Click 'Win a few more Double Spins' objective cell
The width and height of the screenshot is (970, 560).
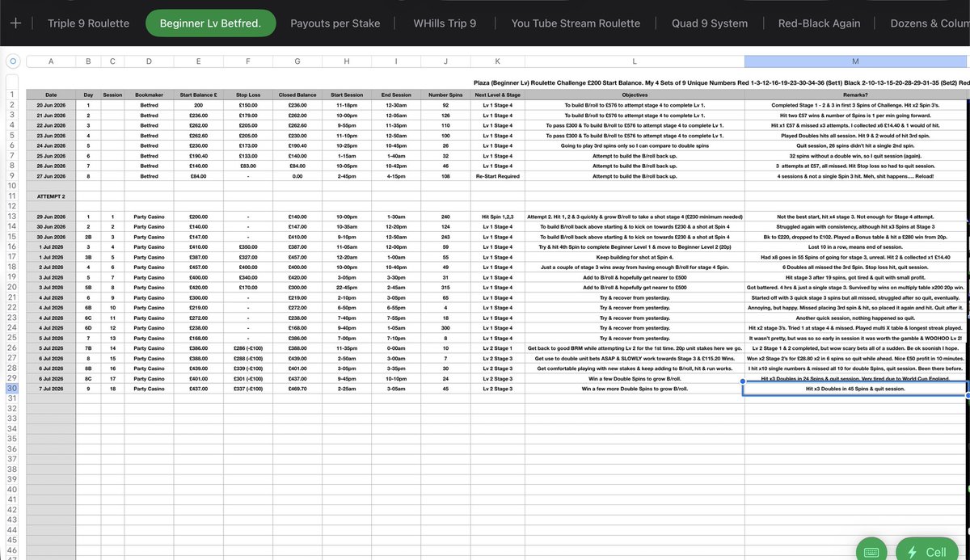[x=634, y=389]
